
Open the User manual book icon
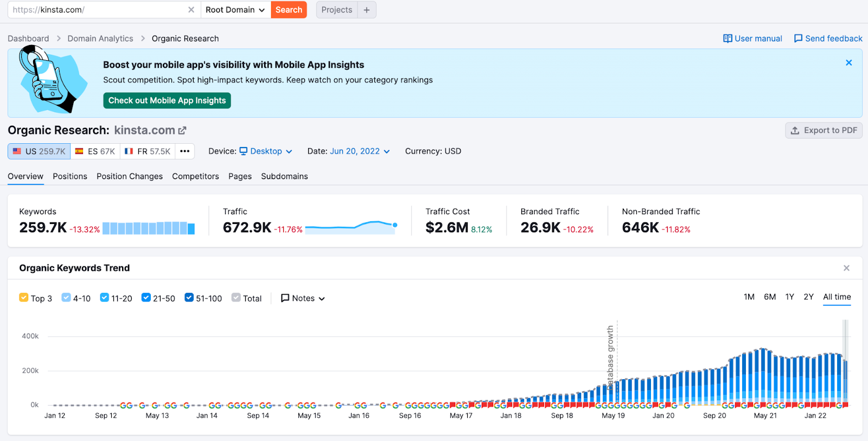pyautogui.click(x=727, y=39)
